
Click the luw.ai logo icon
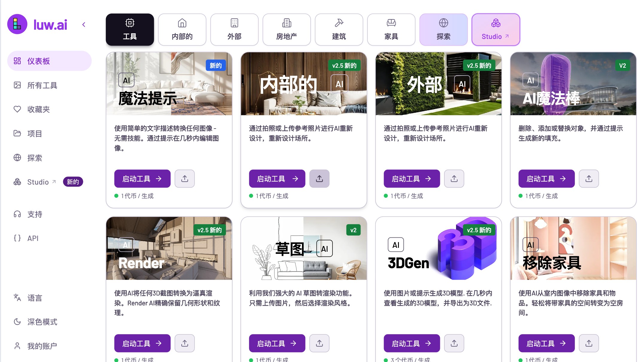tap(17, 24)
